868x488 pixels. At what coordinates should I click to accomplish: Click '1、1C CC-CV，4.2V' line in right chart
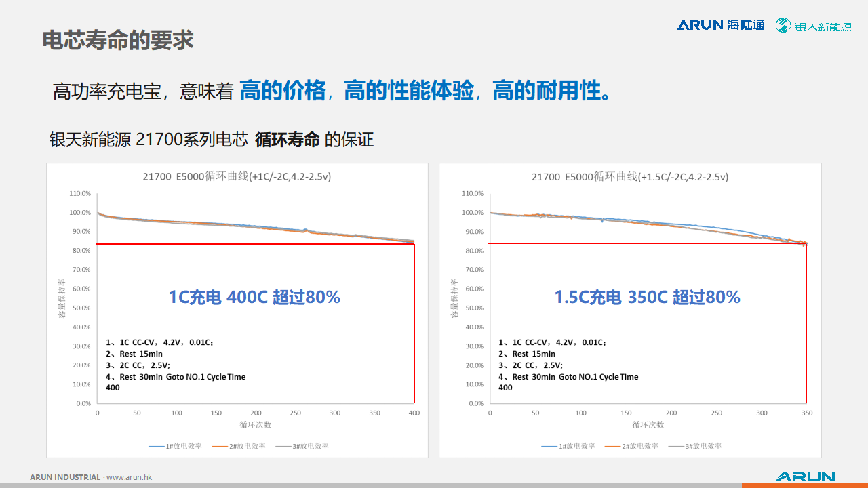(x=552, y=342)
